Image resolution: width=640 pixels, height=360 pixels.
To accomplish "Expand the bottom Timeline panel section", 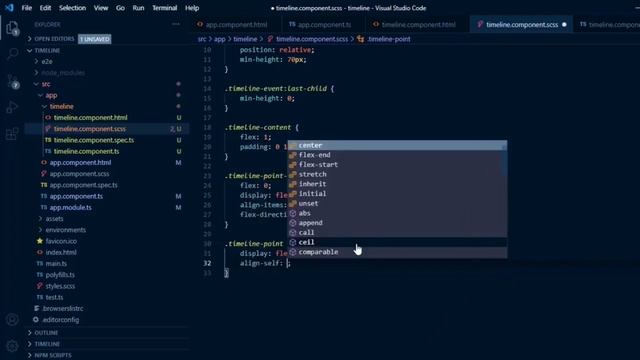I will [47, 344].
